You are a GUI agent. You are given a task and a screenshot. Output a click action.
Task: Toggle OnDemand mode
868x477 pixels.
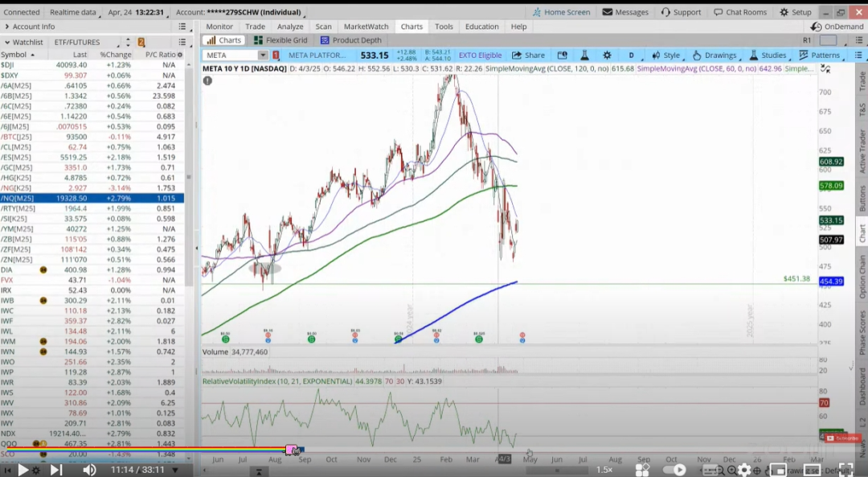(837, 27)
